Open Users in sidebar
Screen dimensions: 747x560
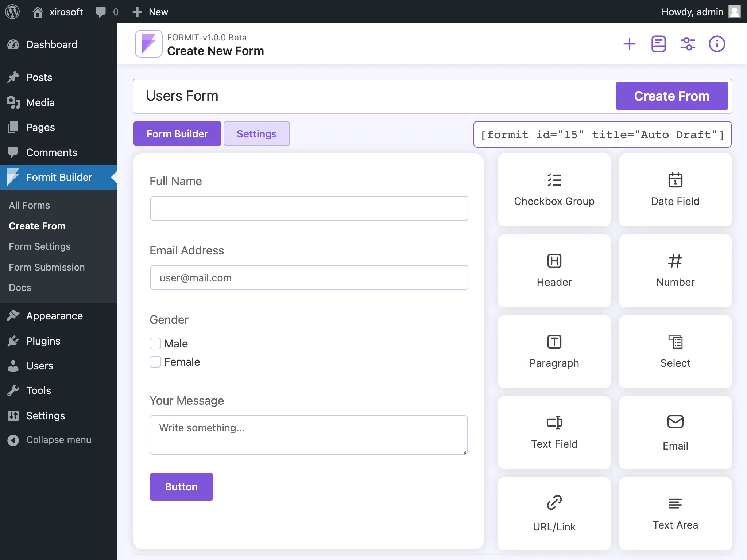58,366
